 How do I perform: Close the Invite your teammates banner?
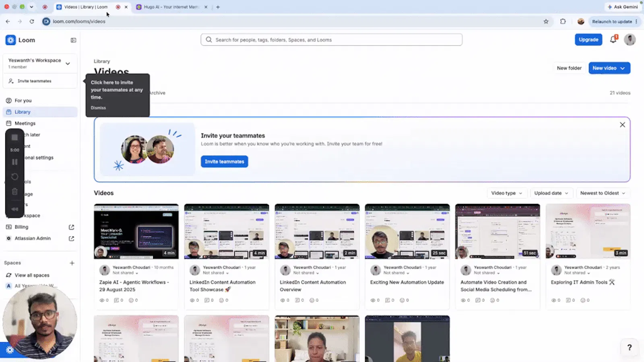(x=622, y=125)
